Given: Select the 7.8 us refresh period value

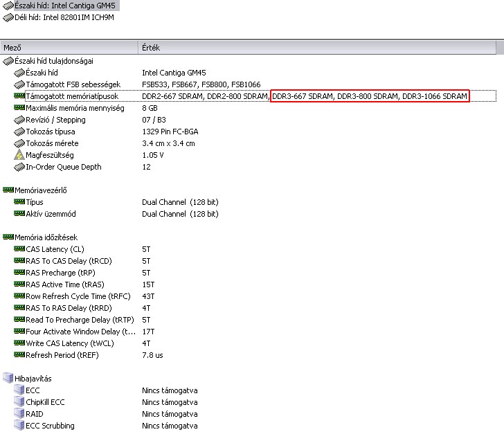Looking at the screenshot, I should pos(152,355).
